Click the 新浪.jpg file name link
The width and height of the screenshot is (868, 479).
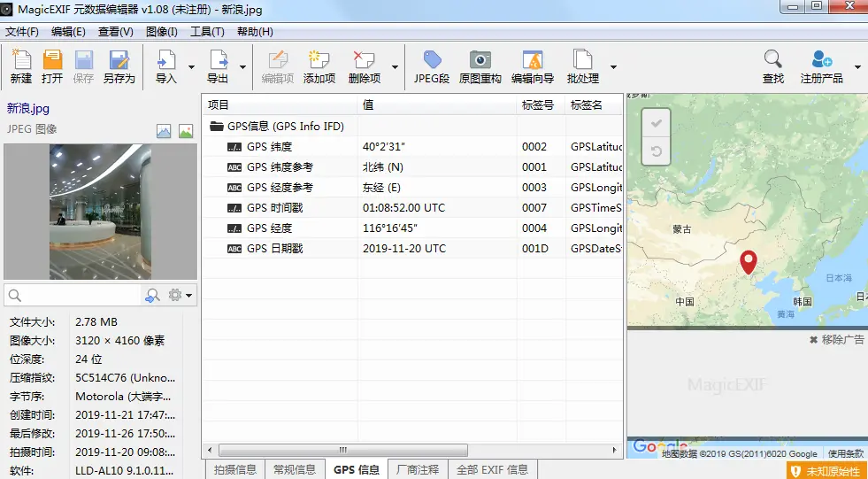(27, 107)
